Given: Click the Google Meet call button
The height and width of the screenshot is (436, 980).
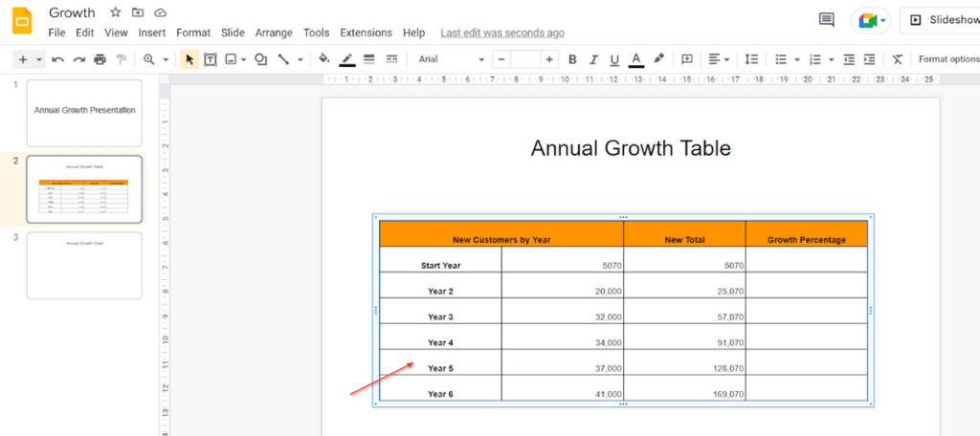Looking at the screenshot, I should (871, 21).
